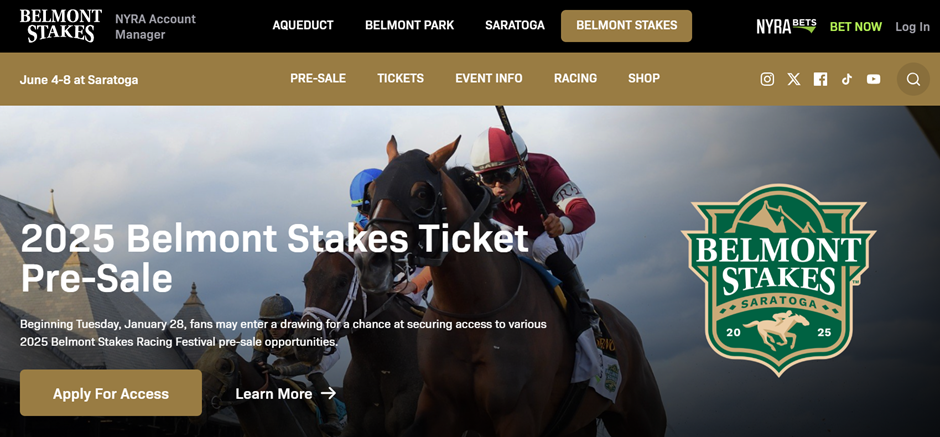Open the TikTok social icon

coord(846,79)
